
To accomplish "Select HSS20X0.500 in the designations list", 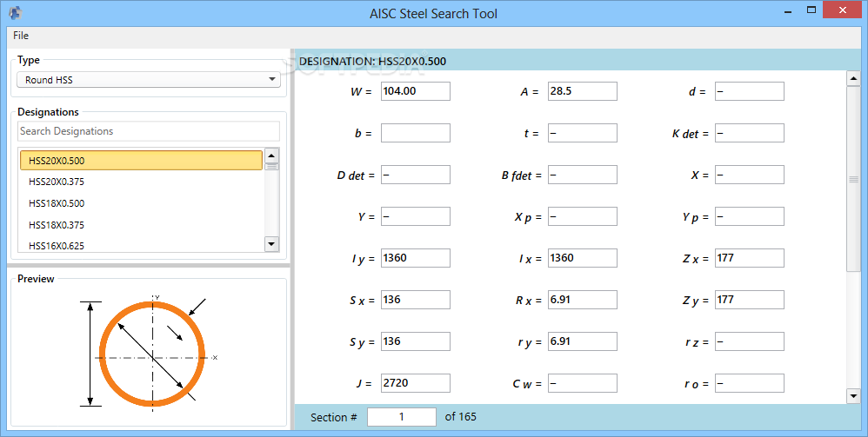I will click(141, 161).
